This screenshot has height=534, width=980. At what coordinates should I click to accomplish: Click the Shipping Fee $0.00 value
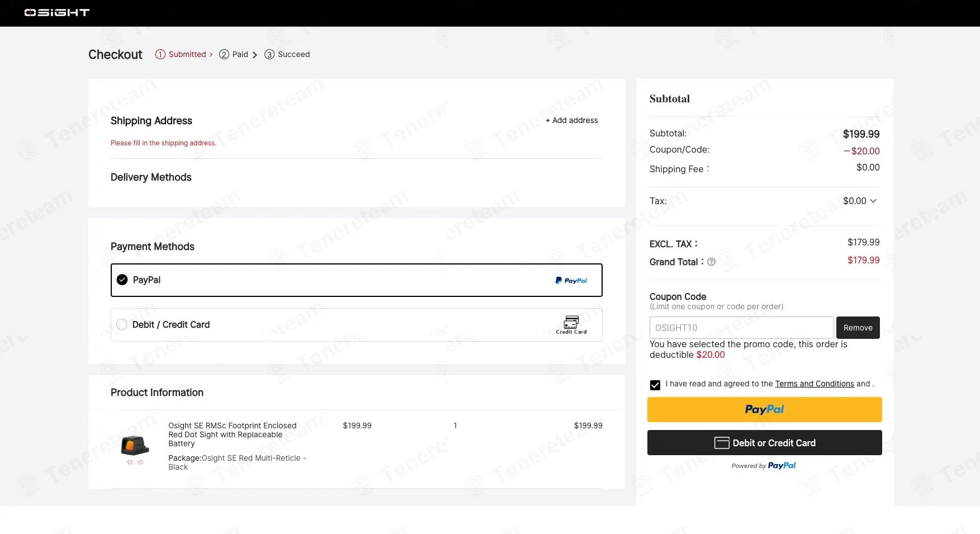(868, 167)
